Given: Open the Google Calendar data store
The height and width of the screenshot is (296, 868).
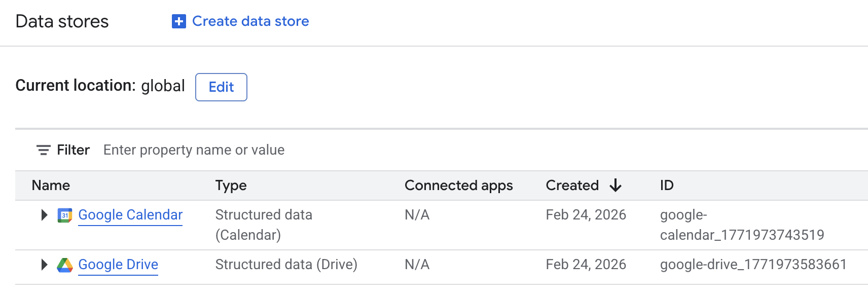Looking at the screenshot, I should [130, 215].
